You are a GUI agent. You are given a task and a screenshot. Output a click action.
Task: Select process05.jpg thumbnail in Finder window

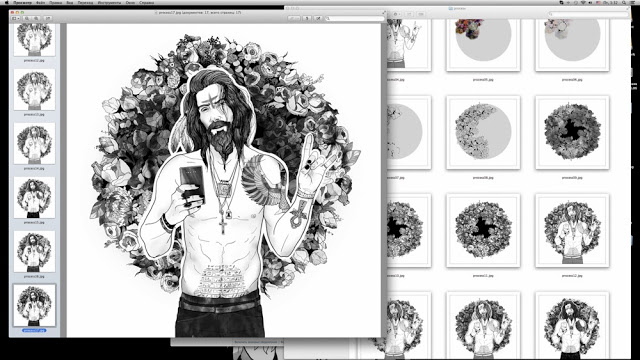click(483, 44)
